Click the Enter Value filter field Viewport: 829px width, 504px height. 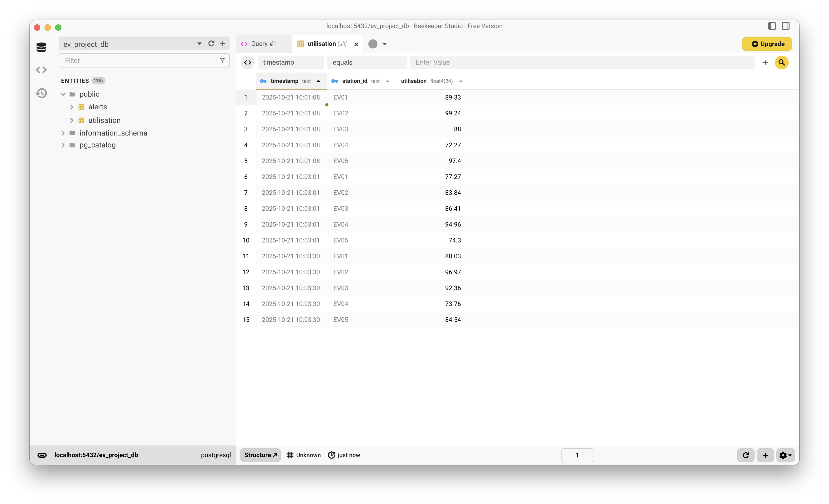click(582, 62)
